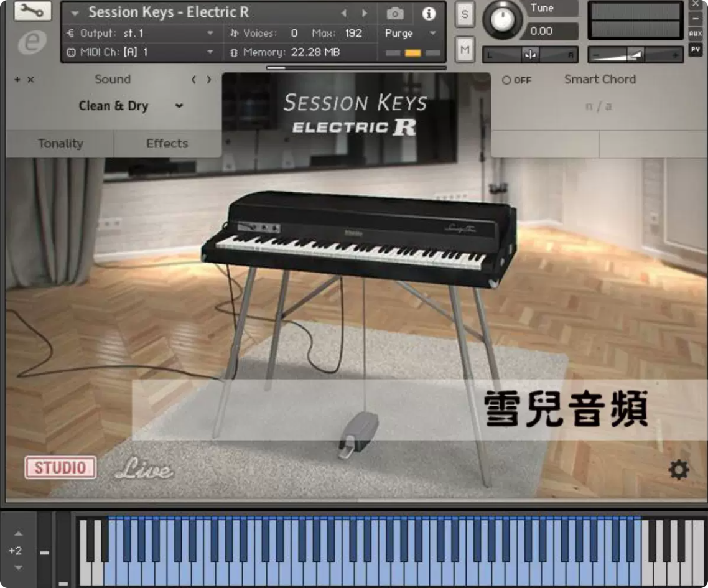Toggle the PV button
This screenshot has width=708, height=588.
[x=696, y=49]
